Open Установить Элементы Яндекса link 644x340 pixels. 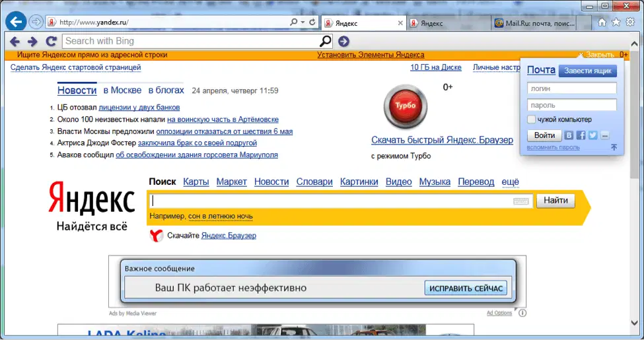tap(371, 55)
